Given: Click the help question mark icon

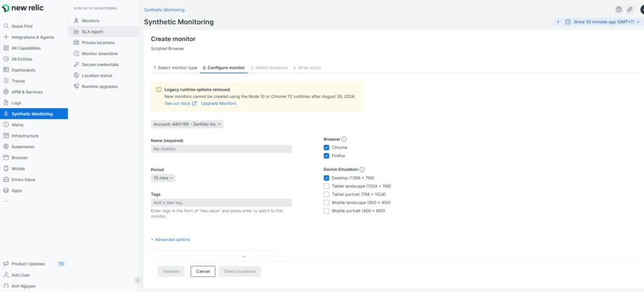Looking at the screenshot, I should [x=618, y=9].
